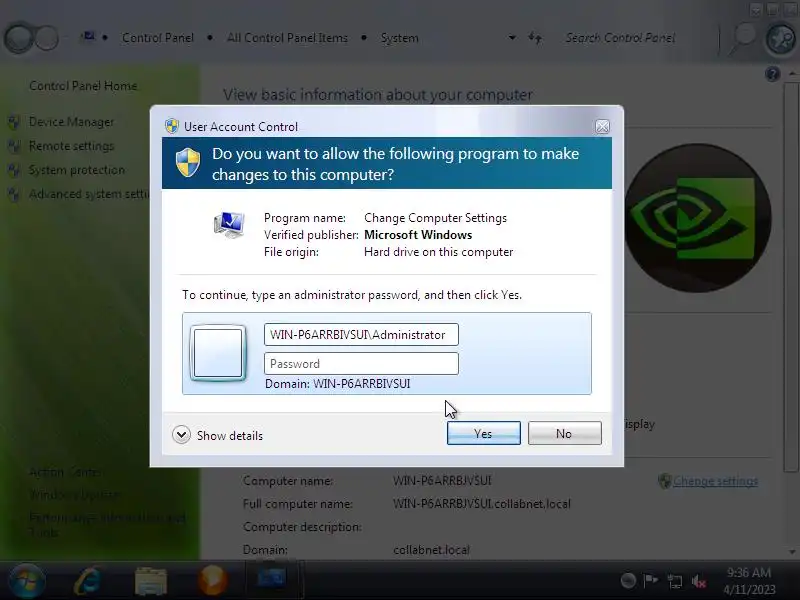Open Advanced system settings link

[89, 194]
